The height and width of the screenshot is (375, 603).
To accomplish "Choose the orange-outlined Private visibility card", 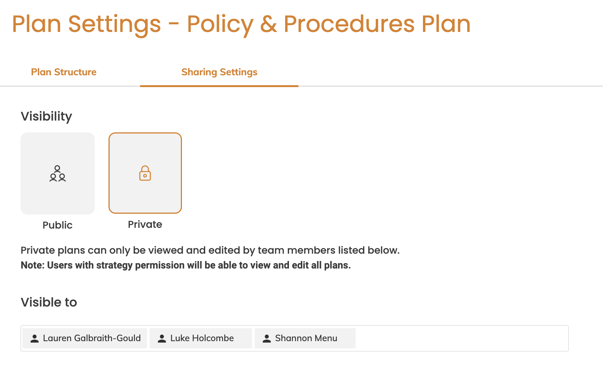I will (x=145, y=173).
